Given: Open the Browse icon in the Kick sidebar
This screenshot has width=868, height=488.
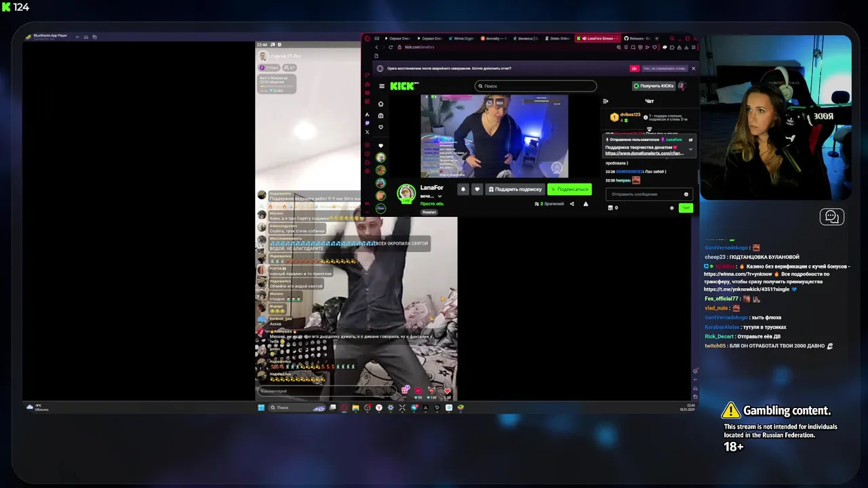Looking at the screenshot, I should [380, 115].
